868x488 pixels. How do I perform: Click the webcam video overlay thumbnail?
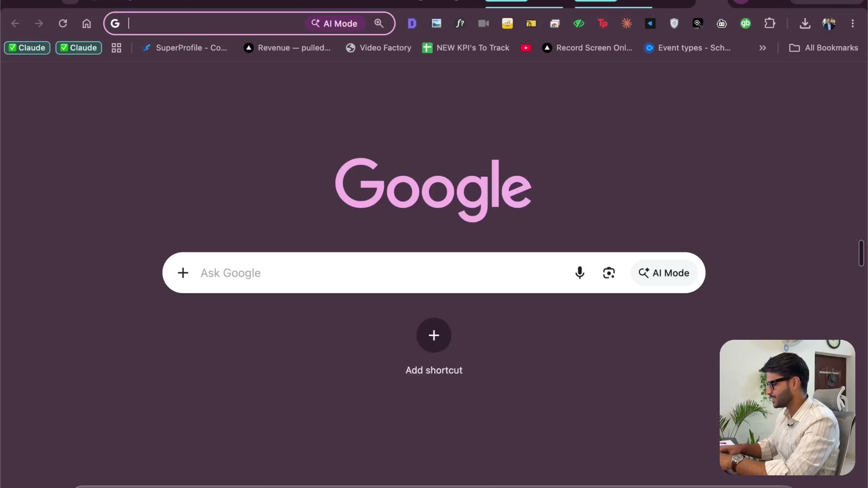[x=787, y=407]
